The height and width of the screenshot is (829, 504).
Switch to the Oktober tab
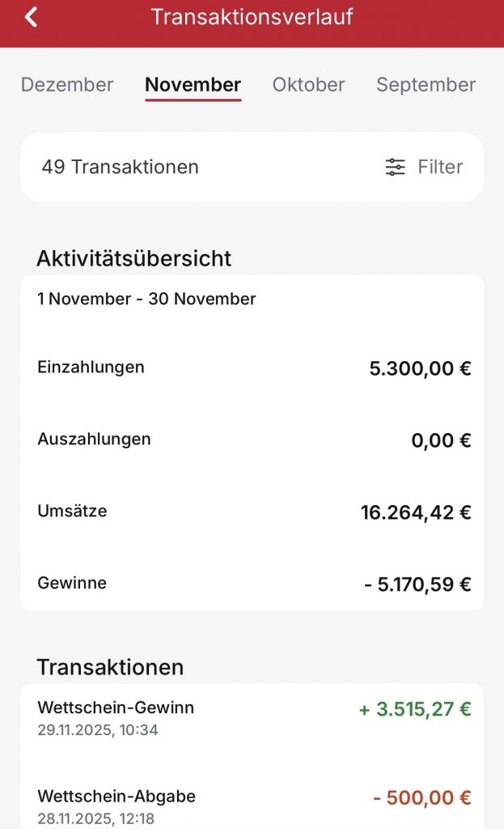click(308, 84)
